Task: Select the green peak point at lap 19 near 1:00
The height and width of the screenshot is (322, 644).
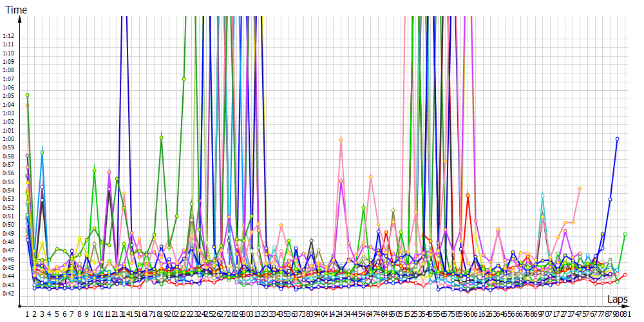Action: (161, 137)
